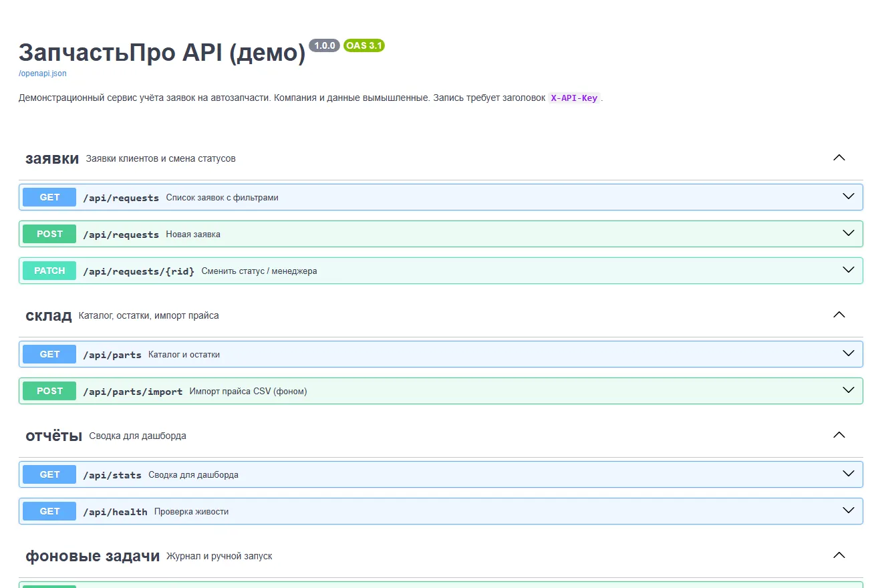Image resolution: width=882 pixels, height=588 pixels.
Task: Expand the GET /api/stats row arrow
Action: click(x=849, y=474)
